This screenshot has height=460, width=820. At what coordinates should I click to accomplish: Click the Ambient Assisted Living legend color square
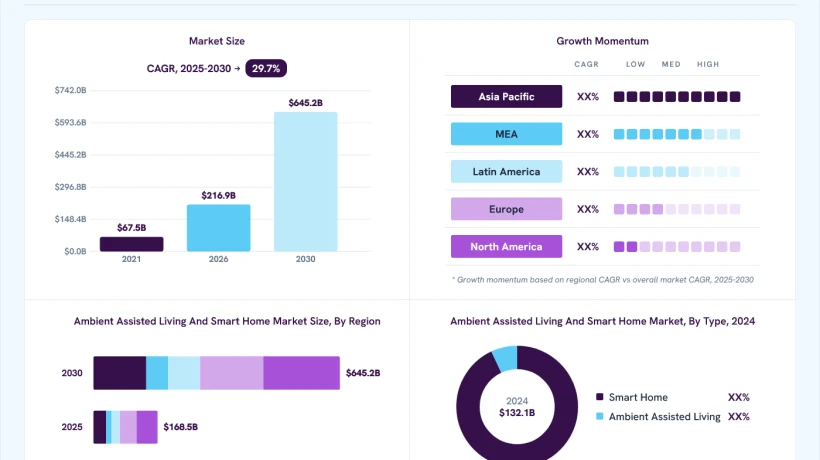600,416
